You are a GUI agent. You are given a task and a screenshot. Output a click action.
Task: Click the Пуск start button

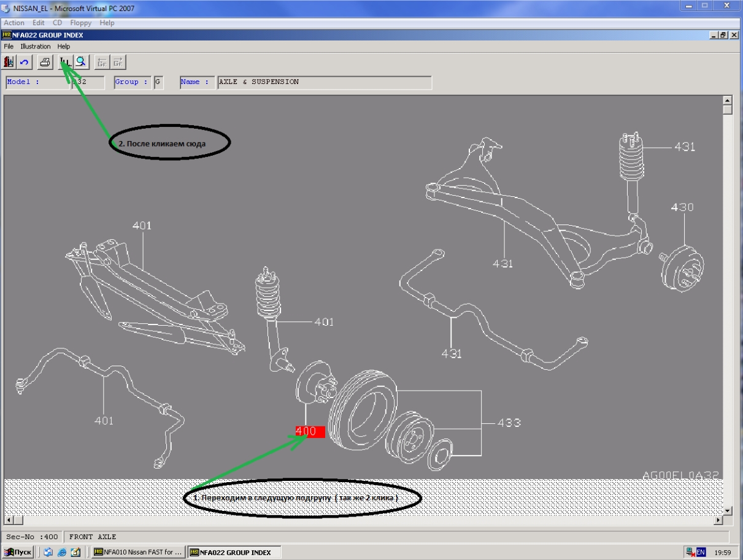pyautogui.click(x=18, y=552)
